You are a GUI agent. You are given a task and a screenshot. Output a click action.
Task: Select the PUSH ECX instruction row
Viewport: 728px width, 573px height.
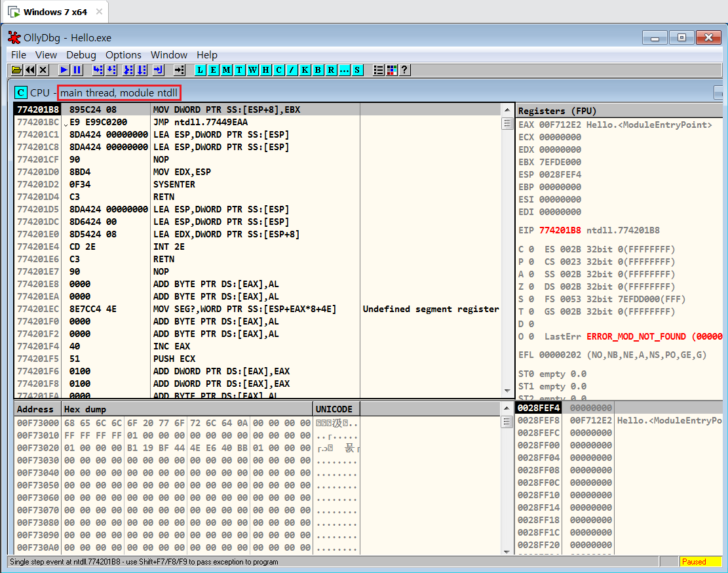click(x=258, y=359)
